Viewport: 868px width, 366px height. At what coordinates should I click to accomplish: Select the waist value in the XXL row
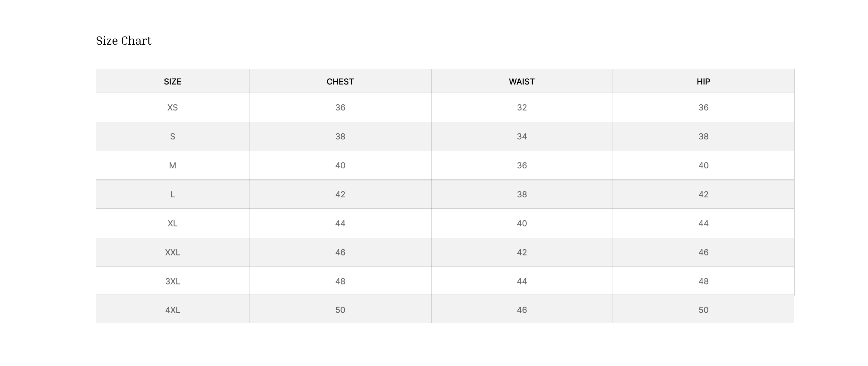522,252
